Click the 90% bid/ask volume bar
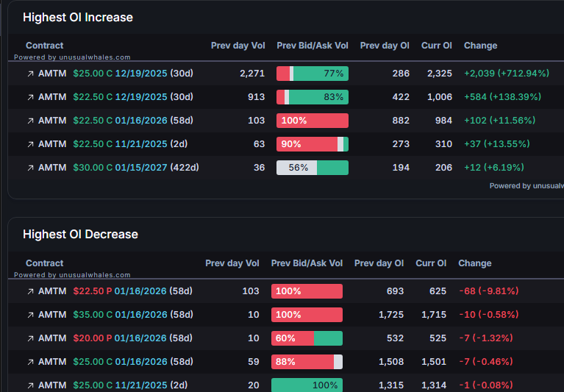Viewport: 564px width, 392px height. click(x=313, y=144)
